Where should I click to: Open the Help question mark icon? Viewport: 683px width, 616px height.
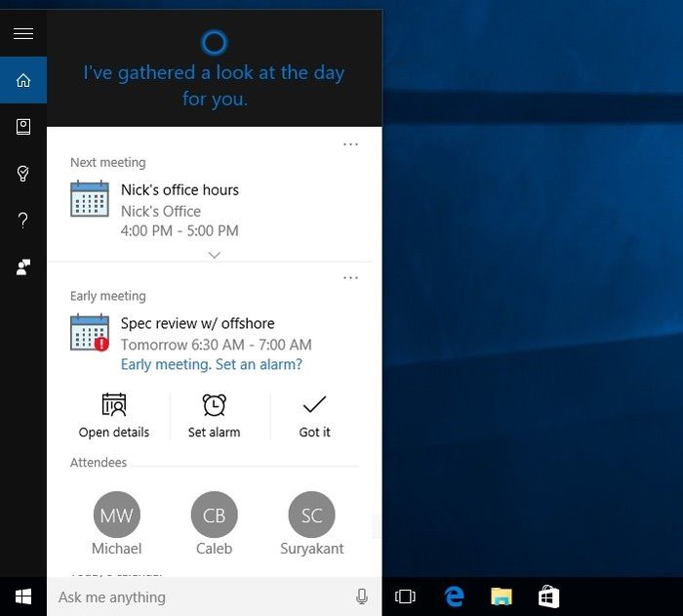click(x=23, y=221)
